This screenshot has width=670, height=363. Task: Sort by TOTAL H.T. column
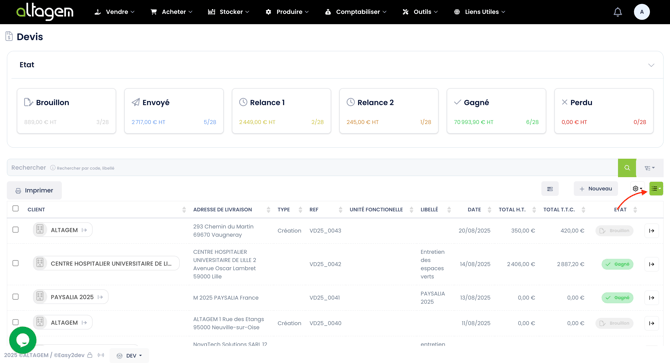pos(534,210)
